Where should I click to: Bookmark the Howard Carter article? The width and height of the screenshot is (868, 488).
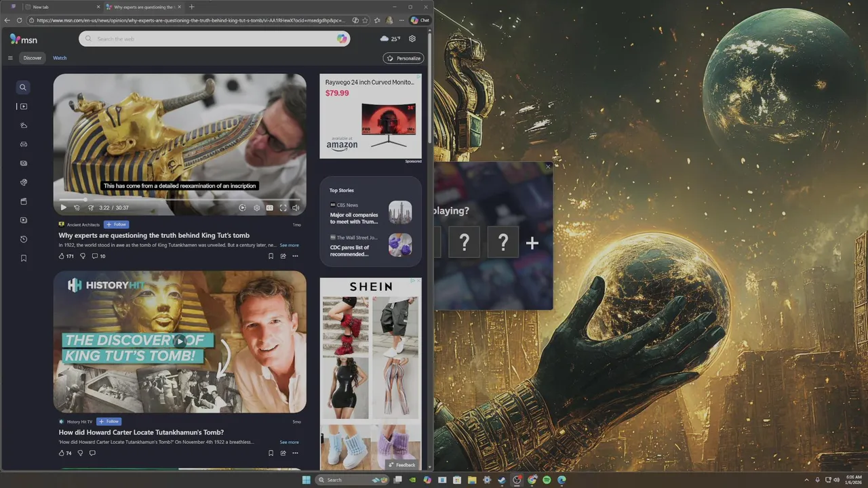click(271, 453)
